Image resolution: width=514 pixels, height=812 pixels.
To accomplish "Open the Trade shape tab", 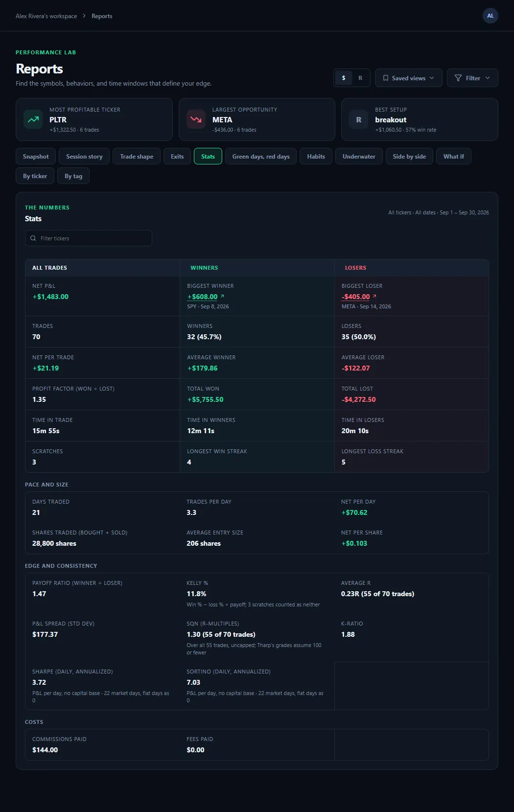I will pos(137,156).
